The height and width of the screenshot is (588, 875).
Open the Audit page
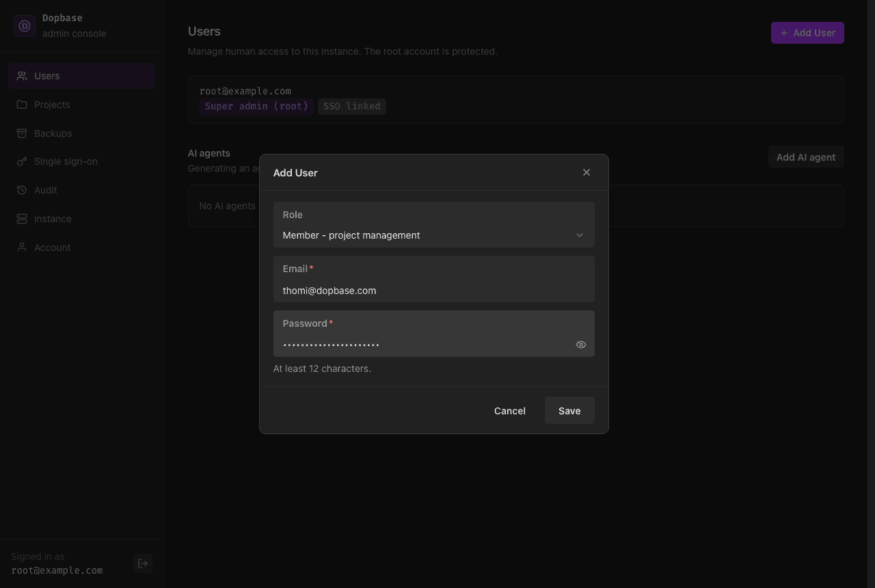tap(82, 190)
